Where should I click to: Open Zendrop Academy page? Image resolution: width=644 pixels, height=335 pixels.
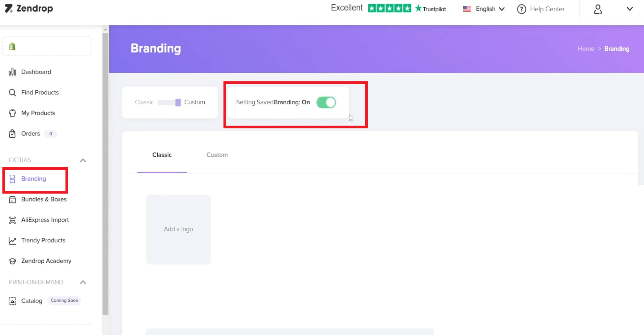(46, 261)
